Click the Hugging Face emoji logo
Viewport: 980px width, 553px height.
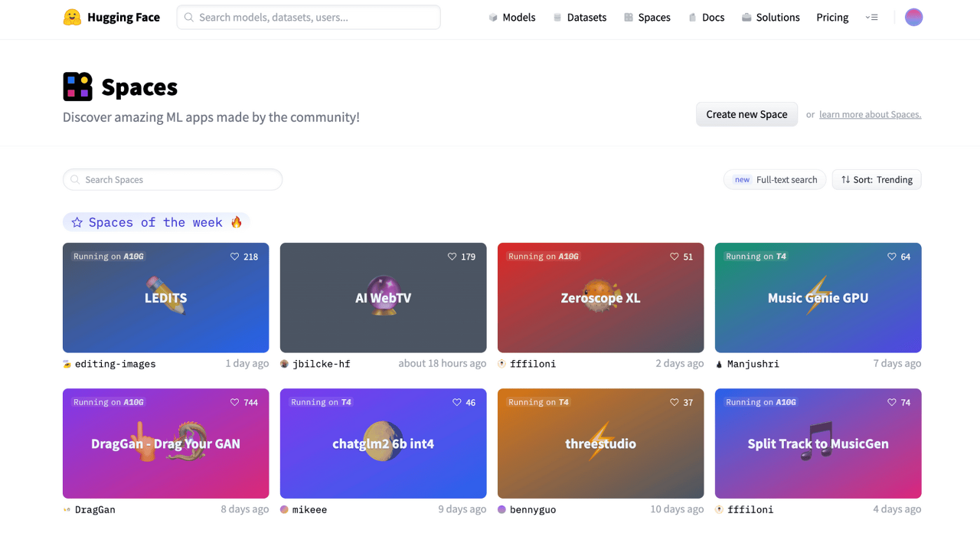[72, 17]
